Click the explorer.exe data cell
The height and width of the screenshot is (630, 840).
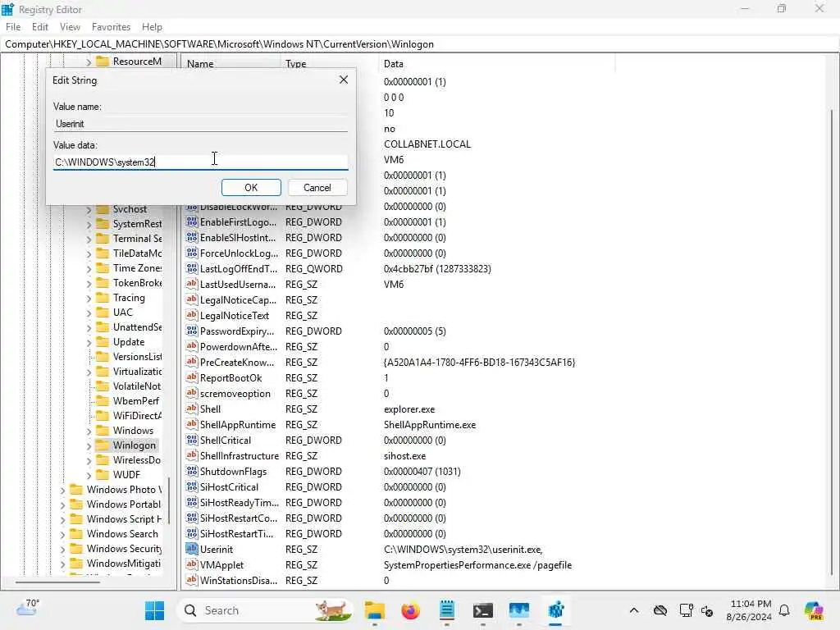[409, 409]
